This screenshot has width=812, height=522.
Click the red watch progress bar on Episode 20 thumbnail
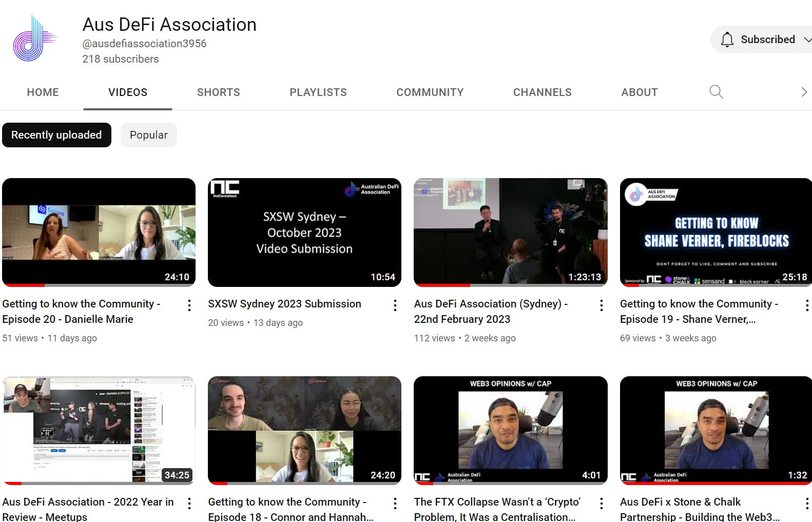pos(25,285)
